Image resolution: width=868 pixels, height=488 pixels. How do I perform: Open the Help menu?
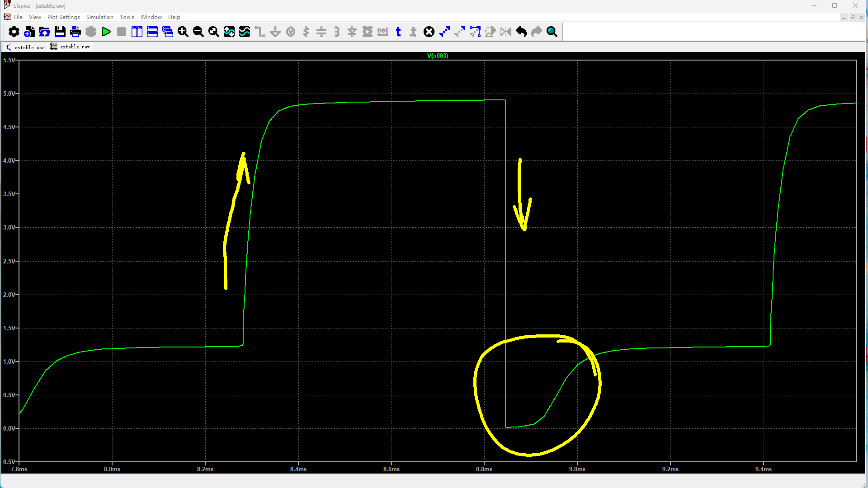point(174,17)
